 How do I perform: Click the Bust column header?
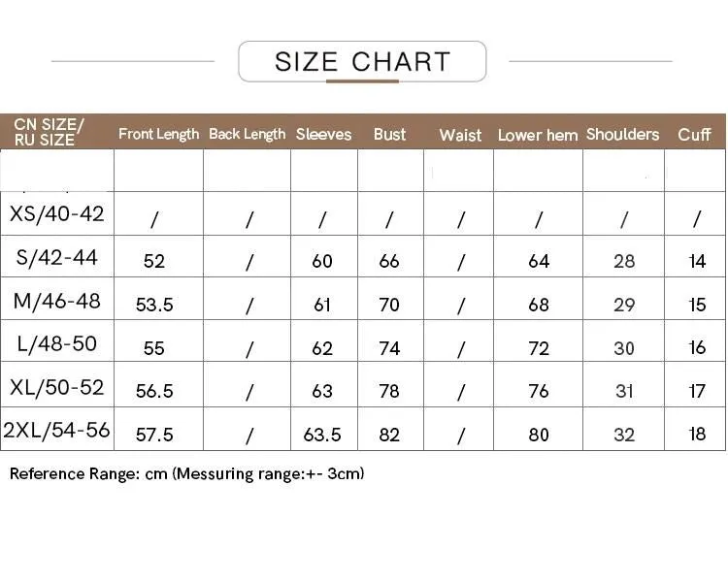[389, 134]
